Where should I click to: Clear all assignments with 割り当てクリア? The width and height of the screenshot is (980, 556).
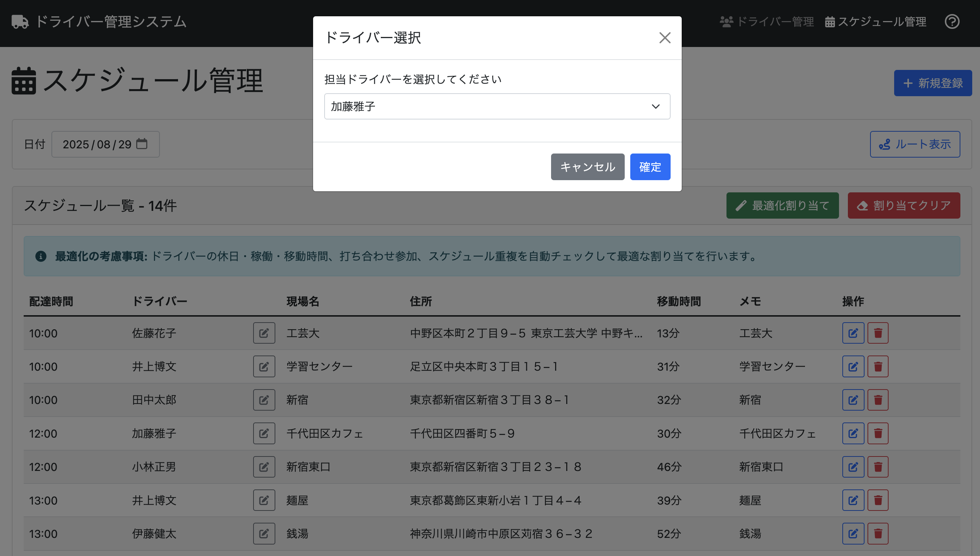[x=904, y=205]
